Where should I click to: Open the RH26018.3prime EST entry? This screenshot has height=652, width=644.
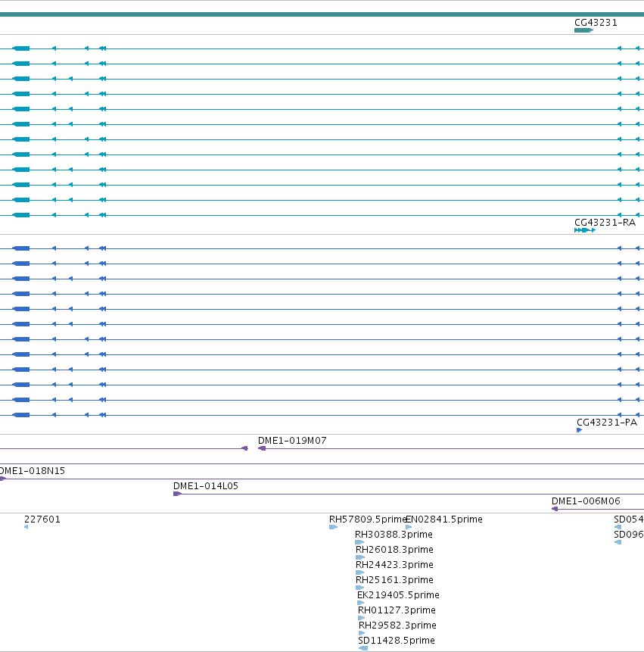(394, 550)
